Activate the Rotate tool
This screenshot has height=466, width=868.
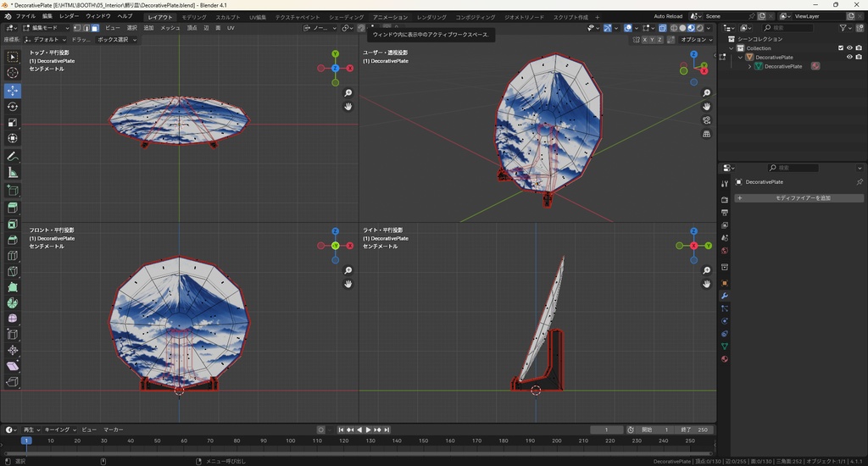pos(13,107)
